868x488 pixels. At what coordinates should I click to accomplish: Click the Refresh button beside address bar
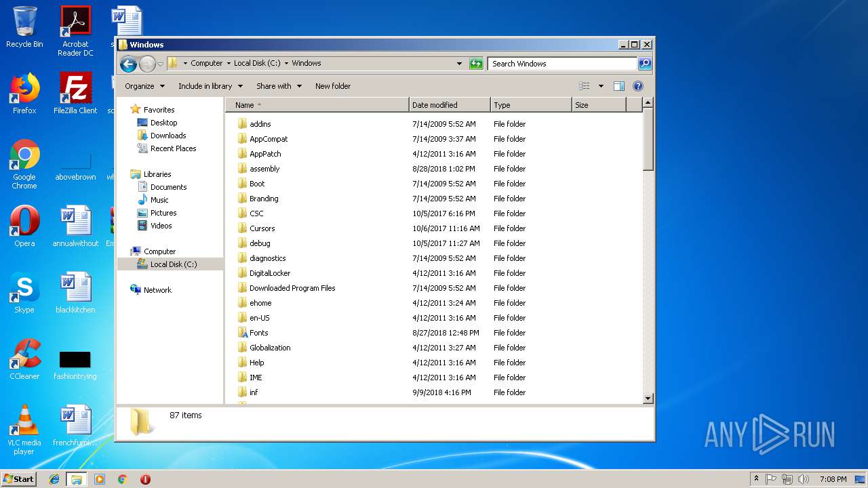(476, 64)
